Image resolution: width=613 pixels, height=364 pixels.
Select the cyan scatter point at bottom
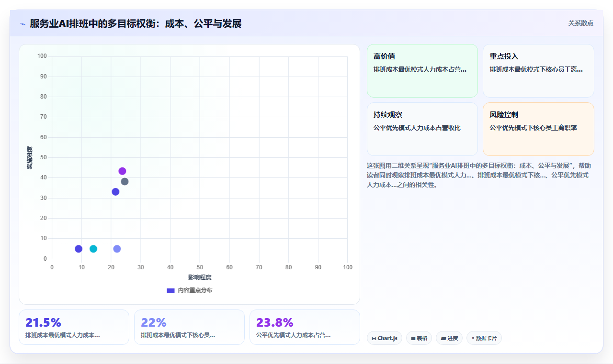click(x=93, y=249)
